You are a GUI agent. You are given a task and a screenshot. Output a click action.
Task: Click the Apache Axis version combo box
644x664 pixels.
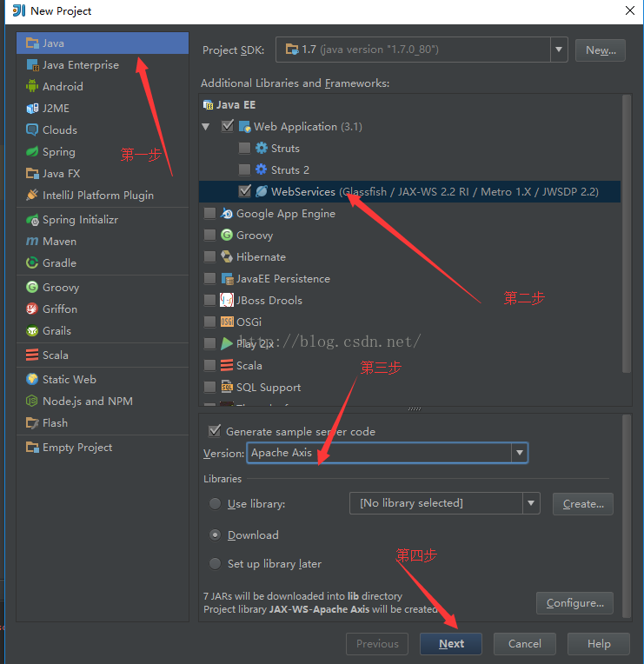[x=388, y=453]
